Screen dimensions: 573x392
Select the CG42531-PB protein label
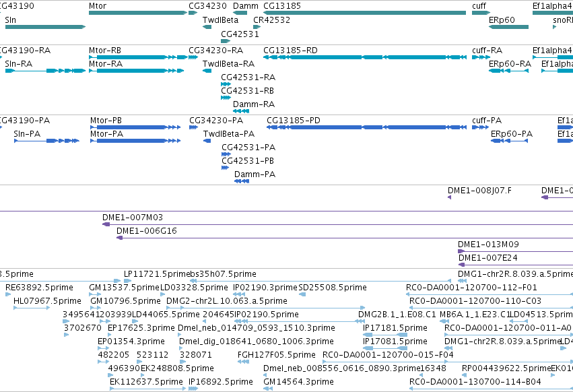[x=248, y=161]
